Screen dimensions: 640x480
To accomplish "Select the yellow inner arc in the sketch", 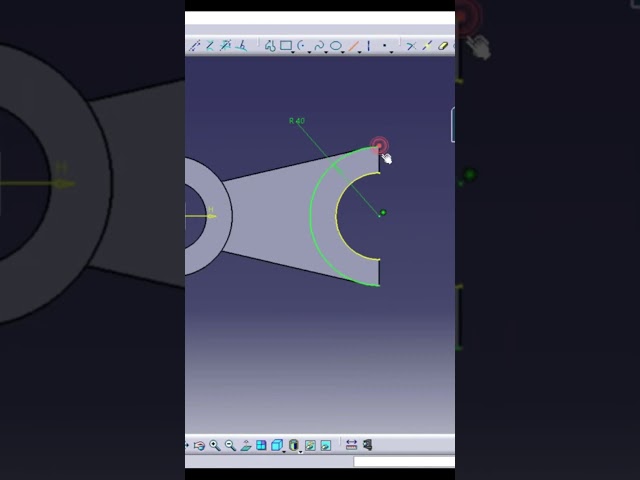I will coord(336,216).
